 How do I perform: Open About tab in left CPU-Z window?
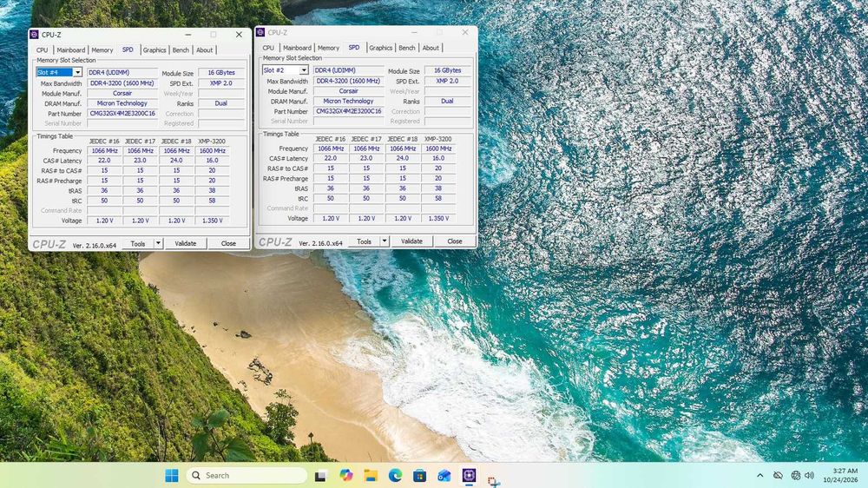pyautogui.click(x=204, y=49)
